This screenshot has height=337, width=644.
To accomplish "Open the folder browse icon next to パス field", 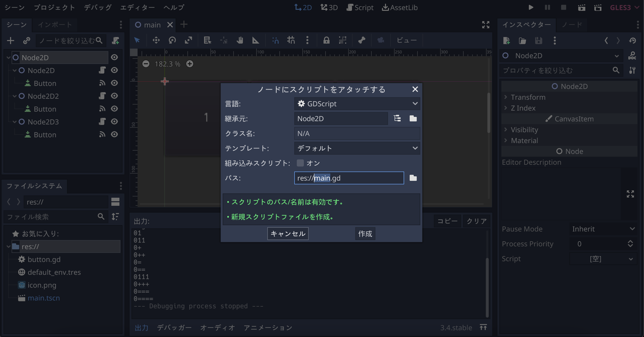I will coord(412,178).
